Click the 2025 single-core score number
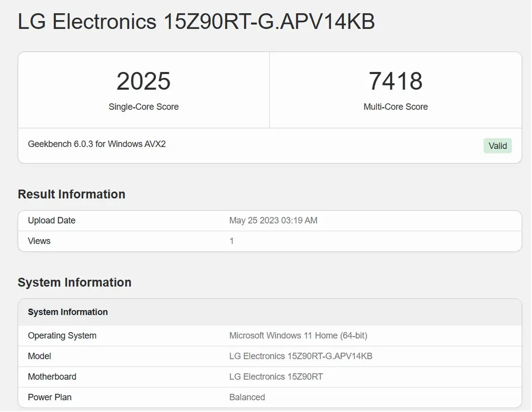This screenshot has height=412, width=532. click(143, 81)
